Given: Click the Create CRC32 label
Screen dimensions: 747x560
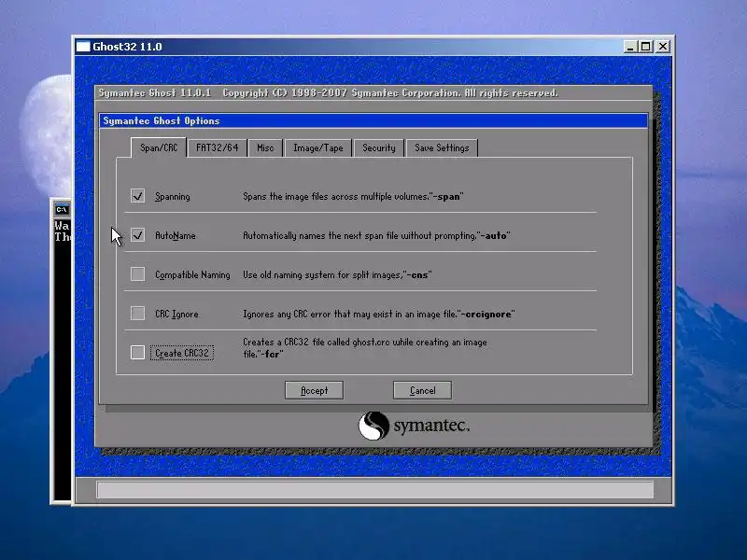Looking at the screenshot, I should [182, 353].
